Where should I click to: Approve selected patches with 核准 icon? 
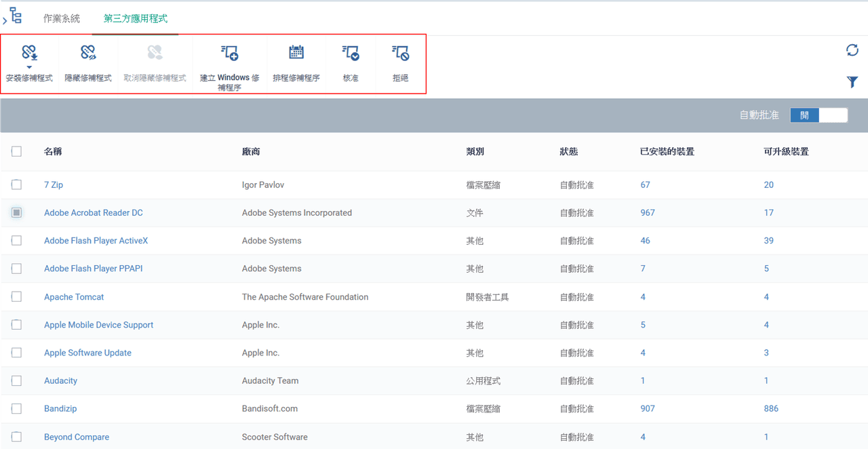pyautogui.click(x=351, y=52)
